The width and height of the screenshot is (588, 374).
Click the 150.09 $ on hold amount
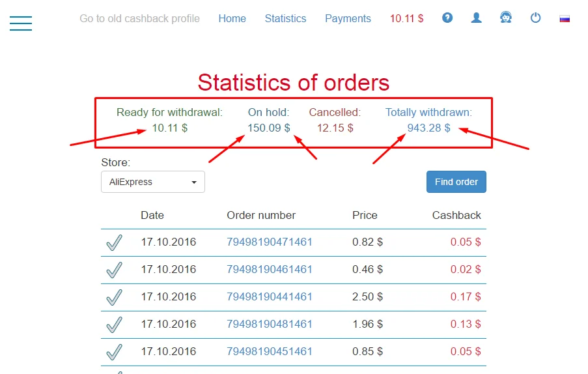pyautogui.click(x=268, y=128)
